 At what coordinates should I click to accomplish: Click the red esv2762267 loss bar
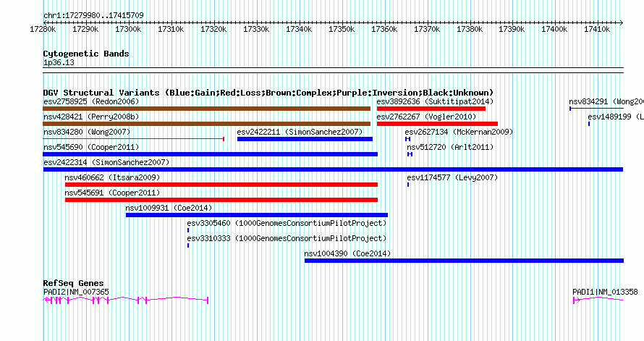point(437,124)
